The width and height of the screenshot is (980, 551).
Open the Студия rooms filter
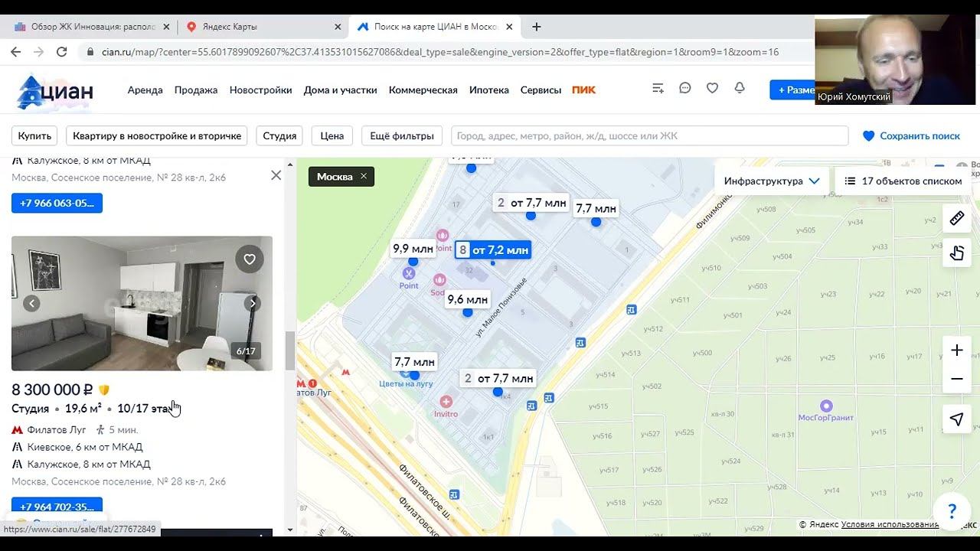[279, 135]
